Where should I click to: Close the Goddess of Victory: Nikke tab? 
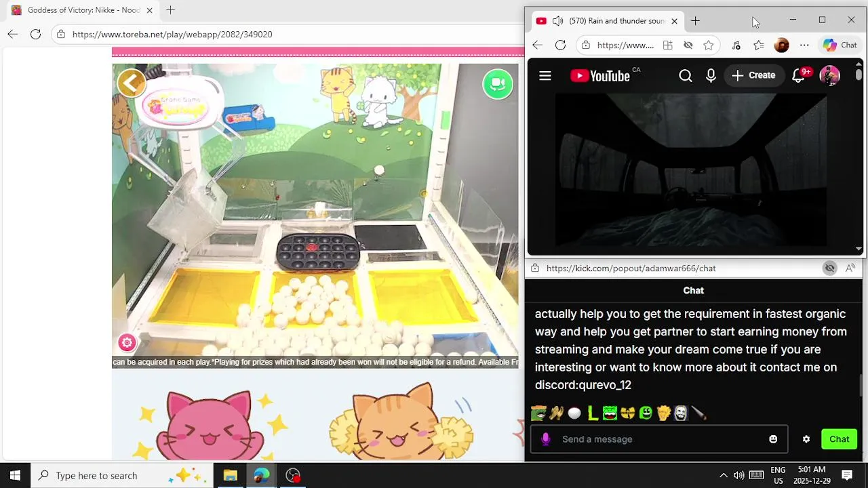click(x=149, y=10)
